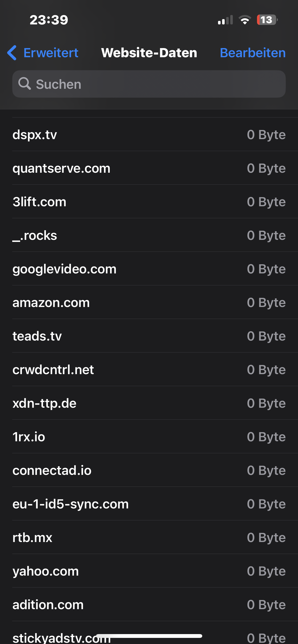Tap the cellular signal bars icon
The image size is (298, 644).
225,20
